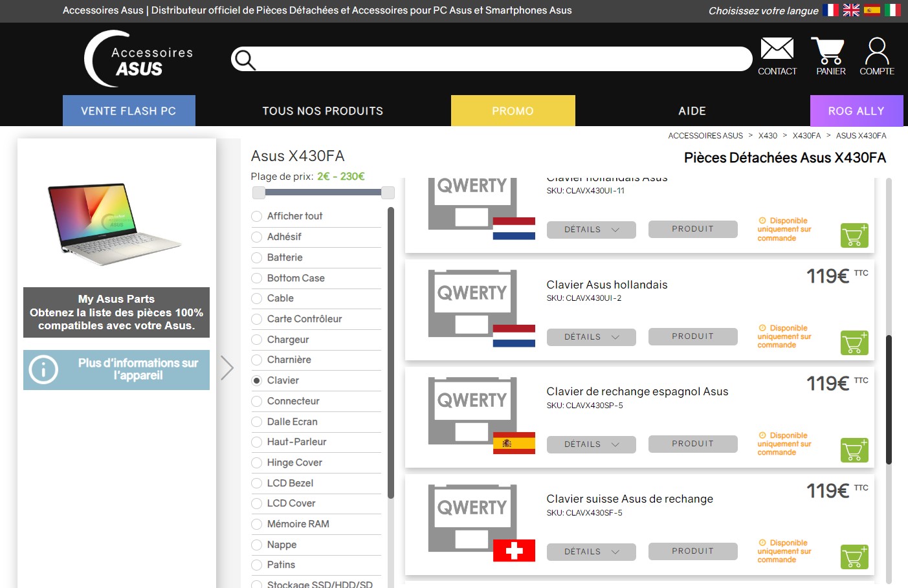908x588 pixels.
Task: Click Produit button for Clavier Asus hollandais CLAVX430UI-2
Action: (692, 336)
